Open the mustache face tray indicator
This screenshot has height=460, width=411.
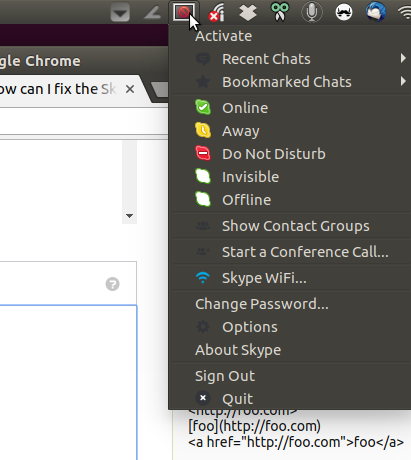344,12
